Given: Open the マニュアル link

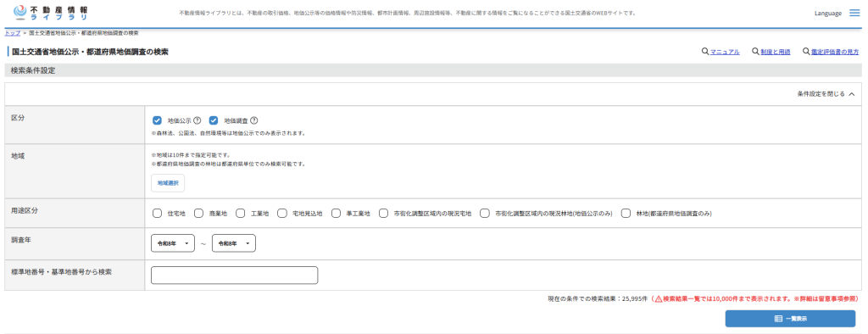Looking at the screenshot, I should tap(726, 52).
